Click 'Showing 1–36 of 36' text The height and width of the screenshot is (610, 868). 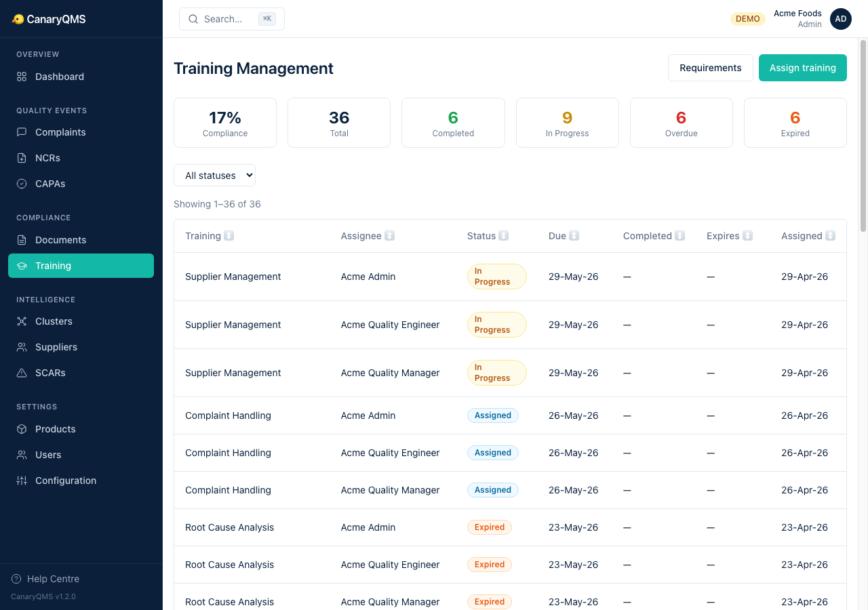pyautogui.click(x=217, y=204)
